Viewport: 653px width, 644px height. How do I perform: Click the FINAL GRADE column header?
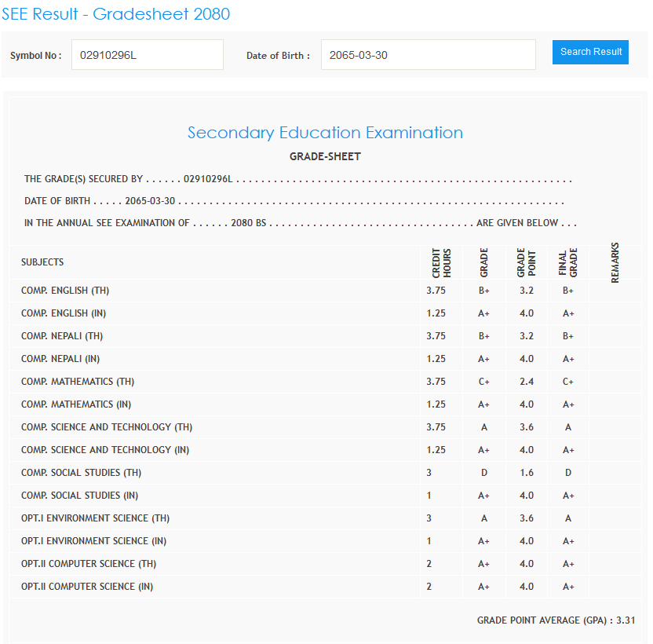(567, 264)
